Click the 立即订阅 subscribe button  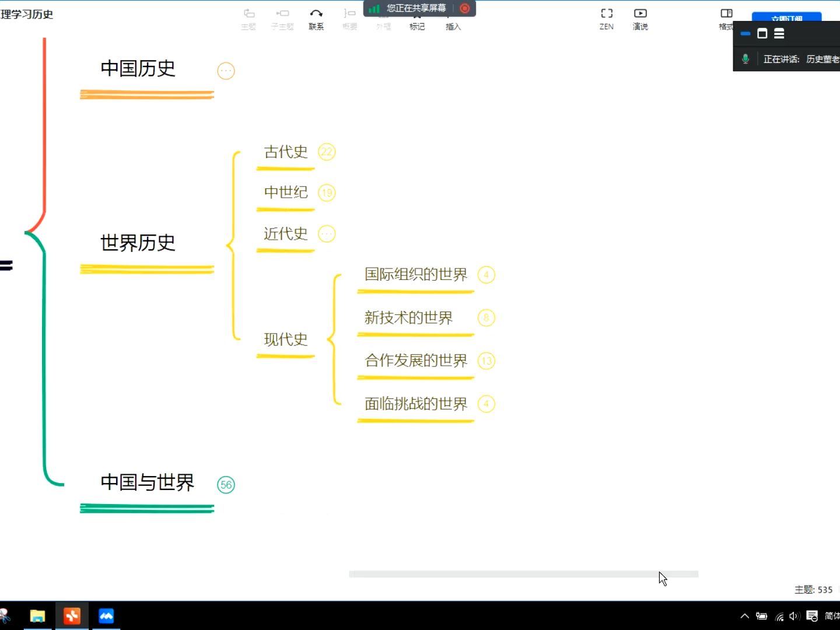pyautogui.click(x=786, y=17)
